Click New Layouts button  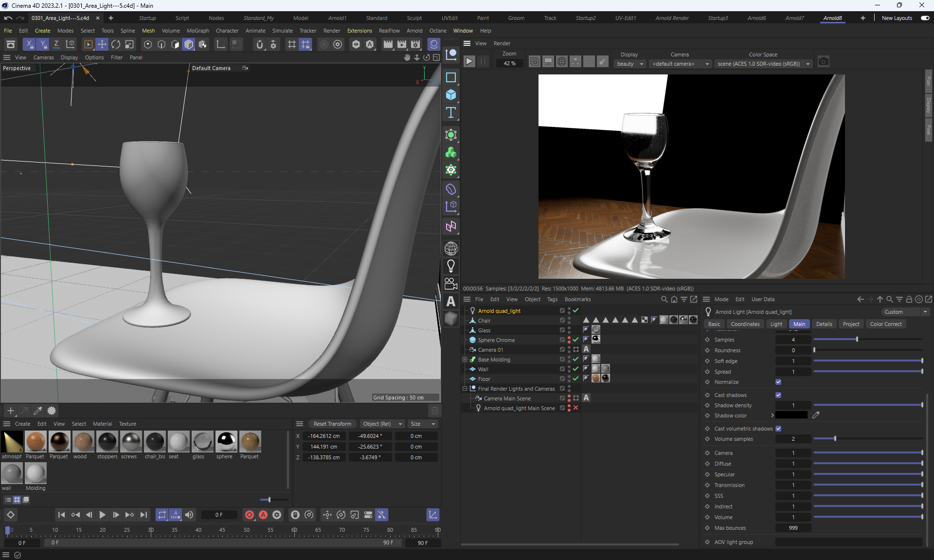click(x=897, y=18)
